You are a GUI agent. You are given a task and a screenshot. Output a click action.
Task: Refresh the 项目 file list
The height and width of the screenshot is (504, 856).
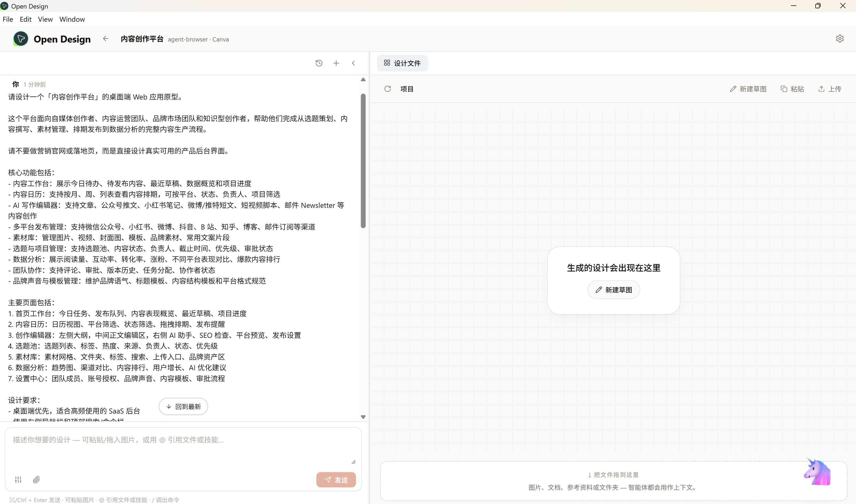[387, 89]
